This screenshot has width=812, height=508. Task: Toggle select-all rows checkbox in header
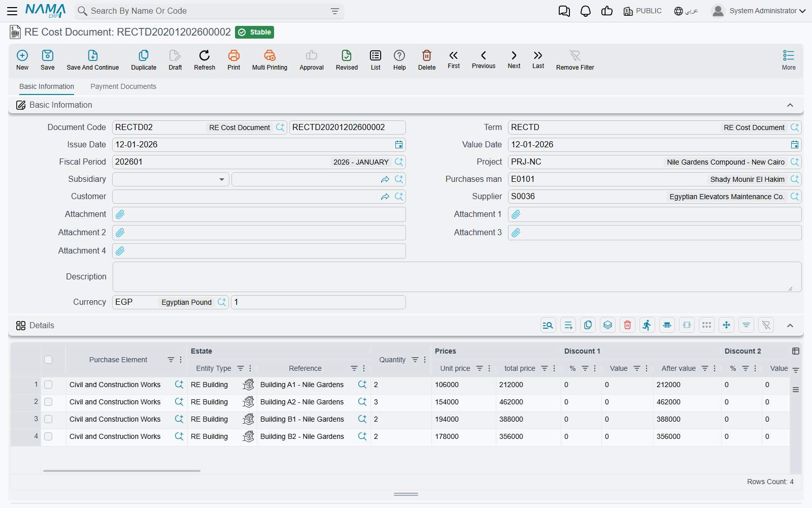(48, 360)
